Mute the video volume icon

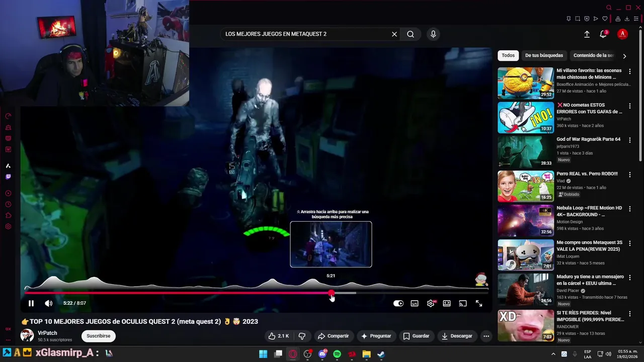coord(48,303)
